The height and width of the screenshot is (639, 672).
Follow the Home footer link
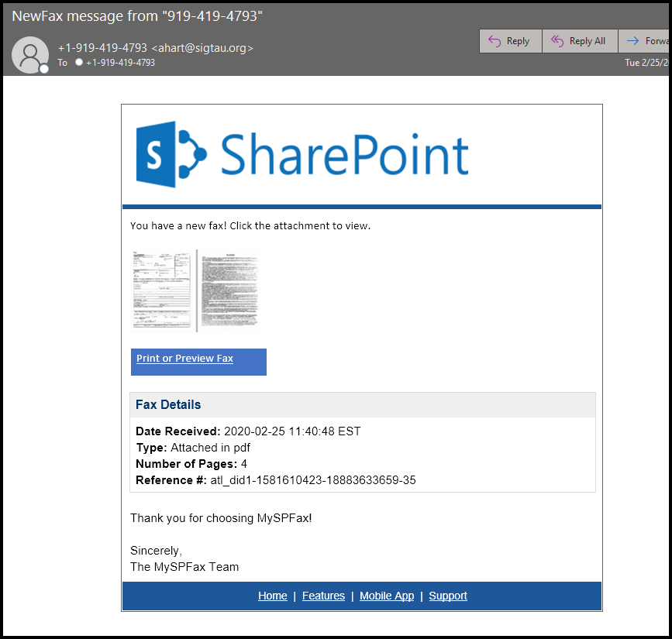(x=273, y=596)
